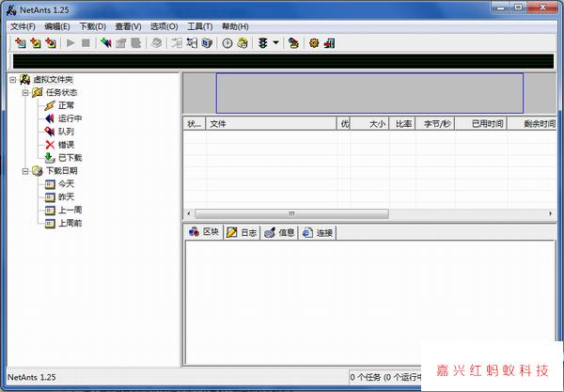
Task: Collapse the 任务状态 tree node
Action: 25,93
